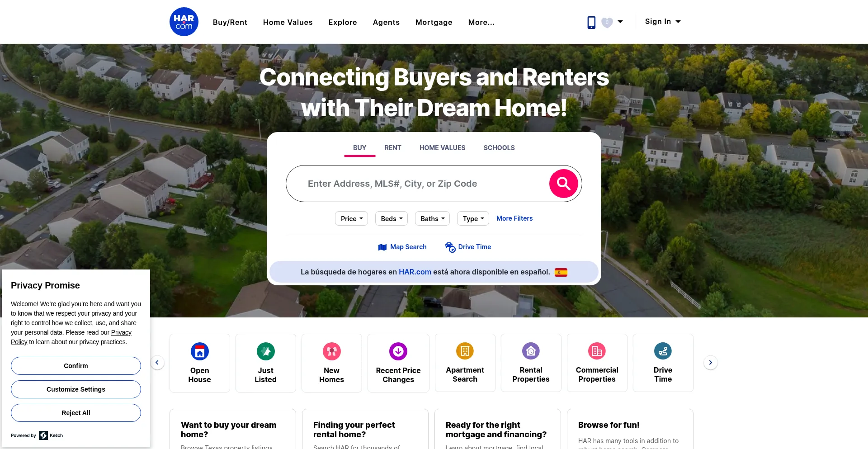
Task: Expand the Price dropdown filter
Action: pyautogui.click(x=351, y=218)
